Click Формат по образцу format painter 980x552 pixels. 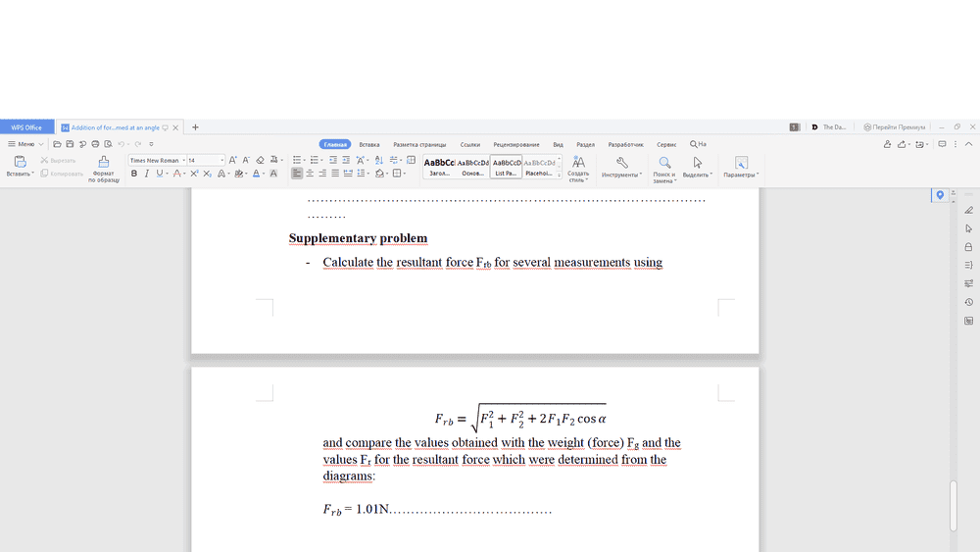[104, 169]
